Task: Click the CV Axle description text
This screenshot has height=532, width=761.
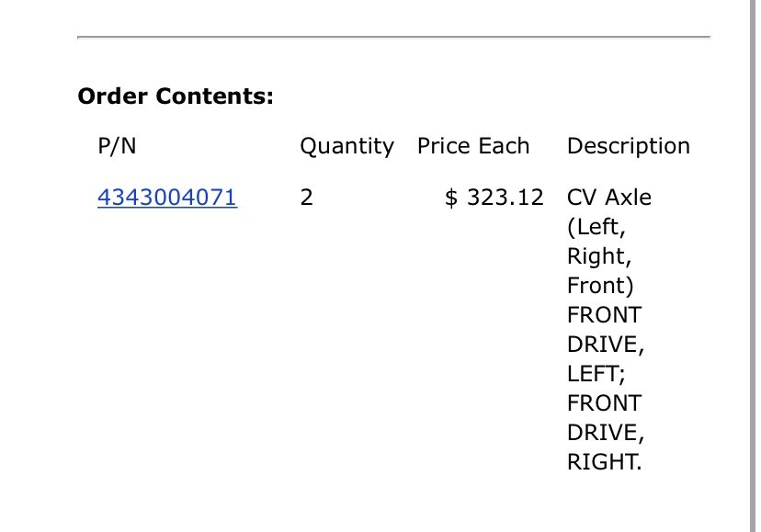Action: pyautogui.click(x=609, y=198)
